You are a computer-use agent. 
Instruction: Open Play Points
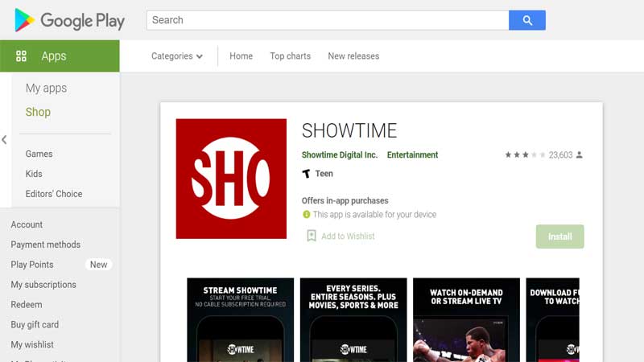coord(32,265)
